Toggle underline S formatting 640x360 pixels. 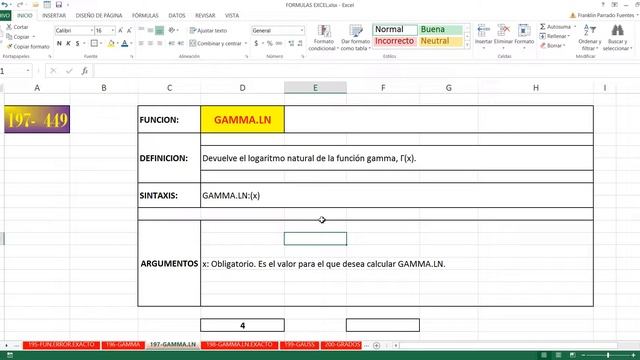coord(77,43)
